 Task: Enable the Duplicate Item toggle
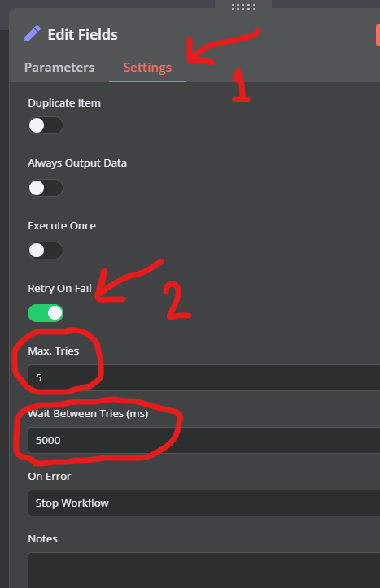pos(46,125)
